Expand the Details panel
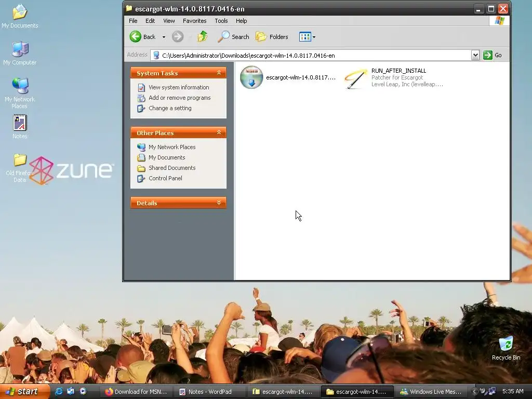The height and width of the screenshot is (399, 532). pos(219,203)
